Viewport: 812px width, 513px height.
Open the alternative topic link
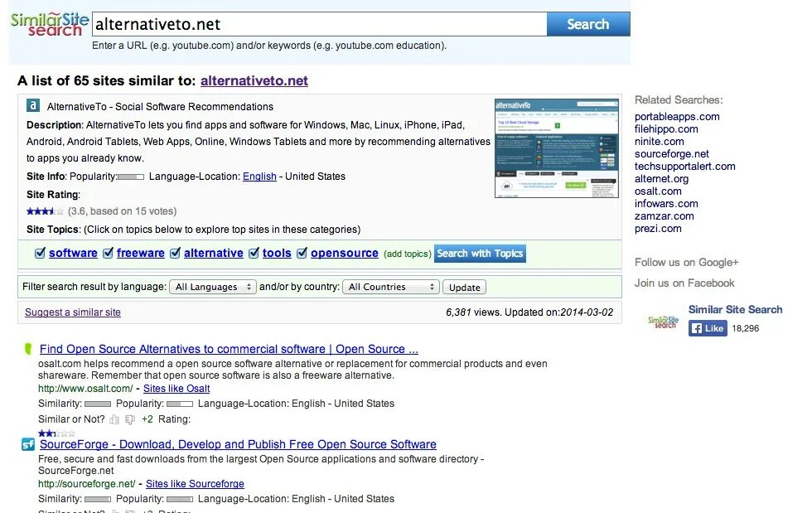point(214,253)
